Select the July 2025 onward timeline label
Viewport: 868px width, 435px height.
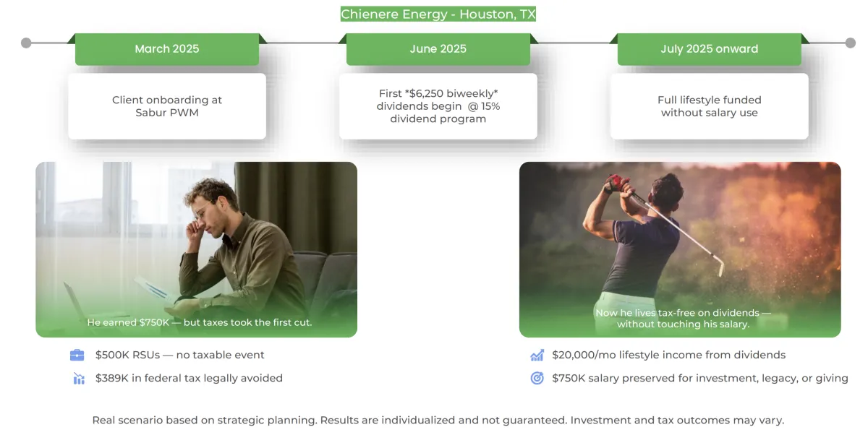coord(710,49)
